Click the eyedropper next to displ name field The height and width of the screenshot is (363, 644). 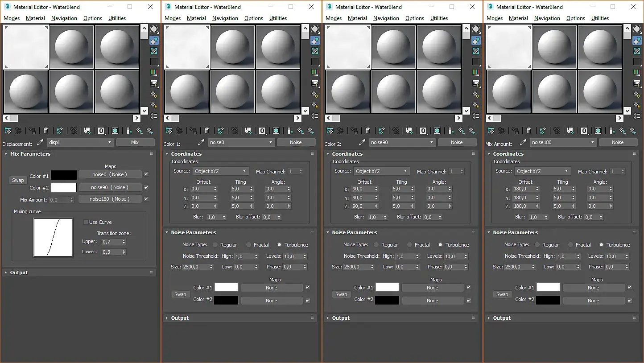pyautogui.click(x=40, y=142)
